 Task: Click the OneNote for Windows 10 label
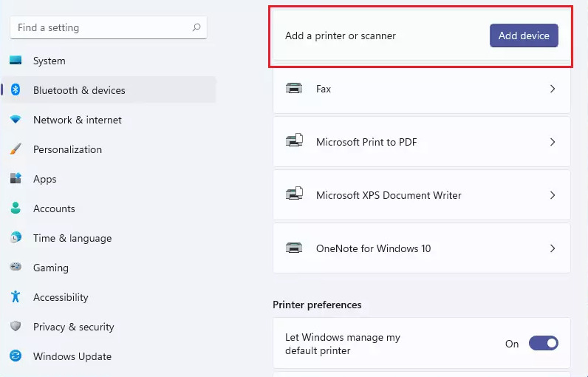tap(373, 248)
